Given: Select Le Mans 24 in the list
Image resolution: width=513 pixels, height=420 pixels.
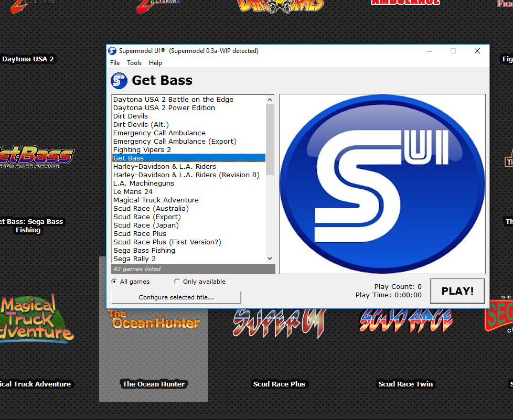Looking at the screenshot, I should pos(189,192).
